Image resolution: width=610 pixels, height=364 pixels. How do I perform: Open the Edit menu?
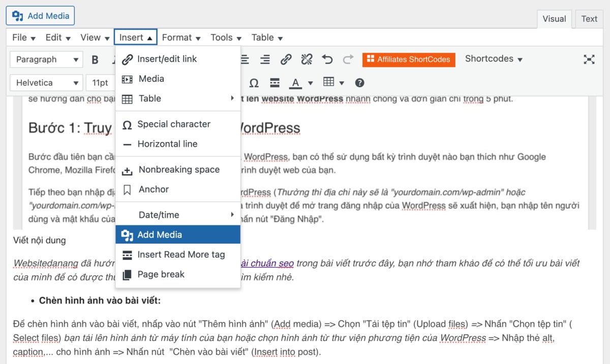click(57, 38)
